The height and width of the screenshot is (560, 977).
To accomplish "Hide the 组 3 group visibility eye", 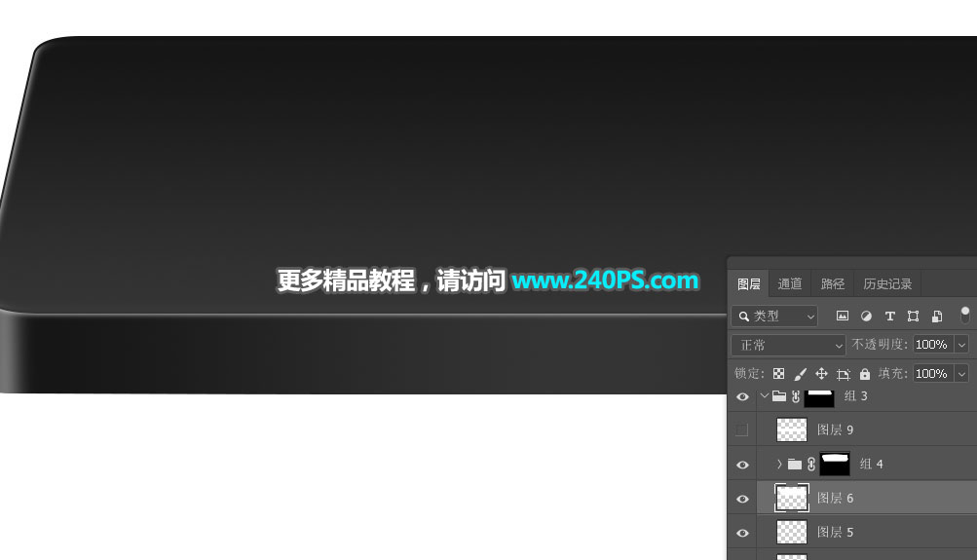I will [x=742, y=396].
